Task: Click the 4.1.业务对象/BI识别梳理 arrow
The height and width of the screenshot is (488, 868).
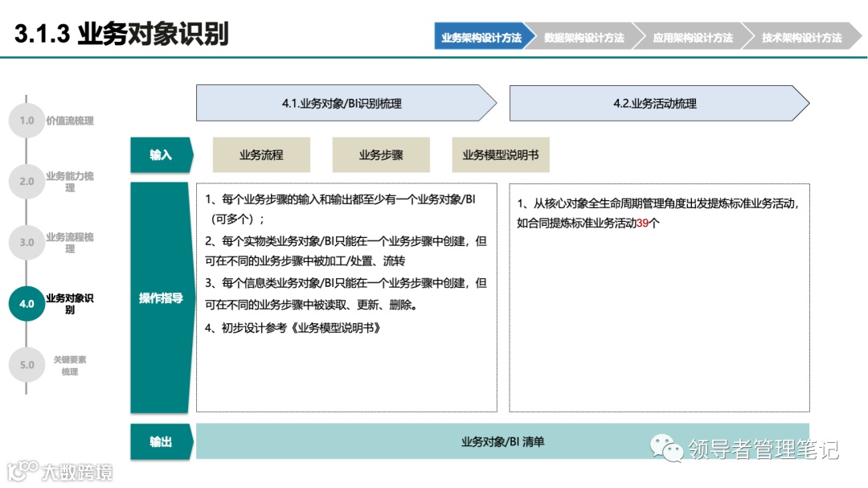Action: point(346,103)
